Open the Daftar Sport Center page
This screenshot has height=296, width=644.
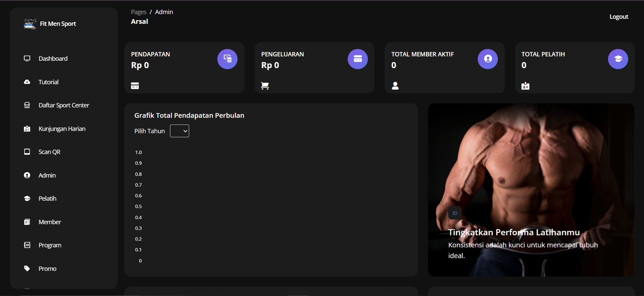click(x=63, y=105)
